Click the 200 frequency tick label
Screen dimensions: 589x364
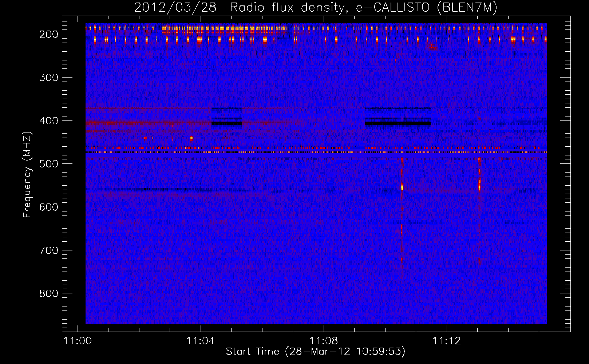tap(49, 34)
